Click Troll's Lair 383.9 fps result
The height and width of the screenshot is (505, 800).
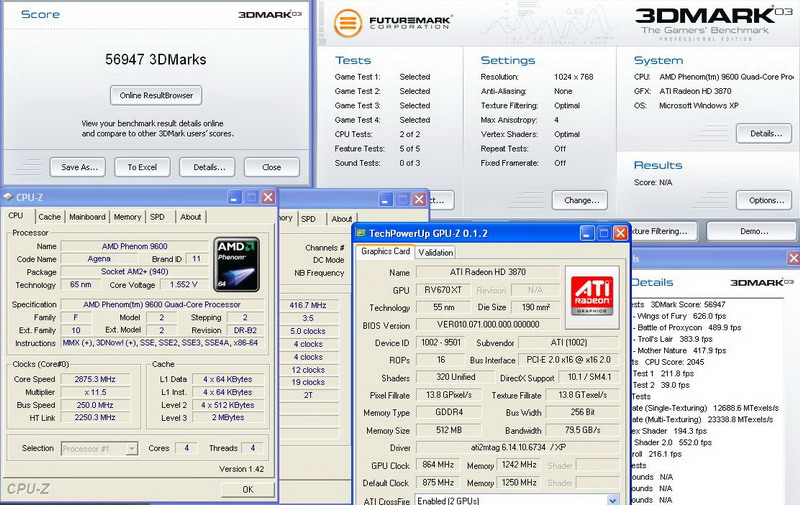click(x=675, y=339)
